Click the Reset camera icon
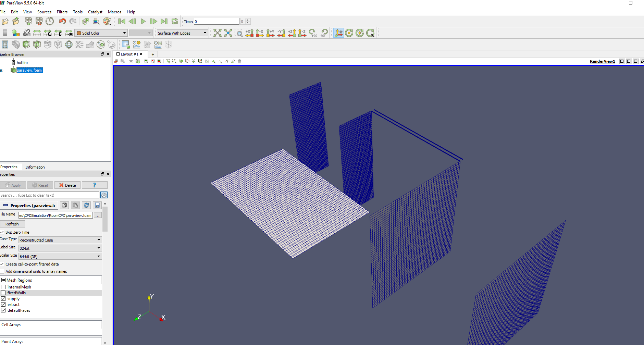This screenshot has width=644, height=345. point(218,33)
